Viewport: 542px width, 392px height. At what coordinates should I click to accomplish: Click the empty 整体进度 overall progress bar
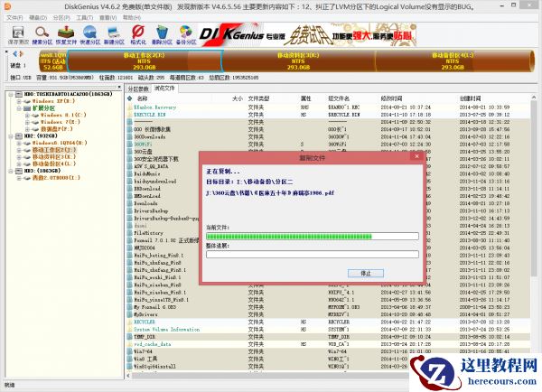click(x=313, y=255)
